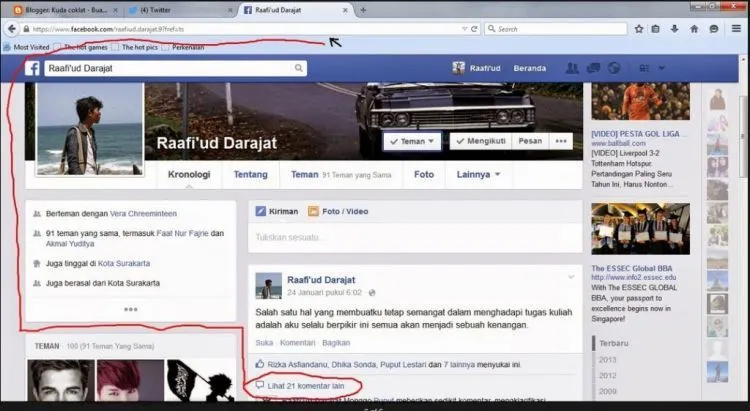The image size is (750, 411).
Task: Open The hot pics bookmark
Action: 135,47
